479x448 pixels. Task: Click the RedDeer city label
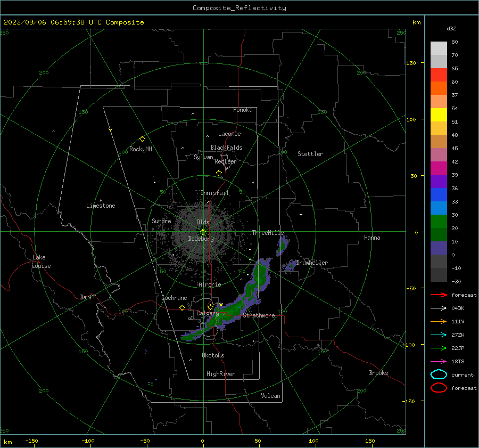[226, 161]
